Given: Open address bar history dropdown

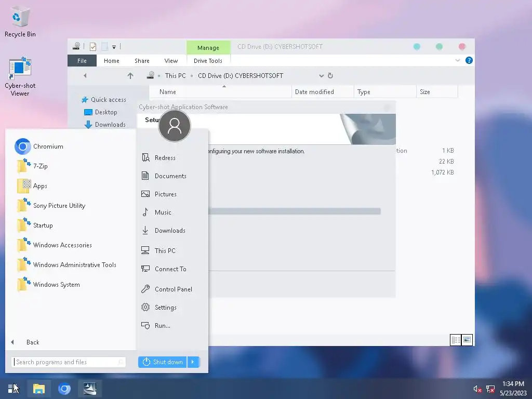Looking at the screenshot, I should (321, 76).
